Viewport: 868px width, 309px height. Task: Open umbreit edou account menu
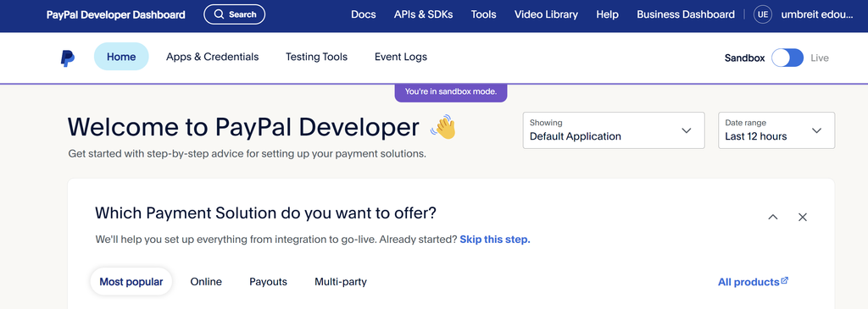(817, 15)
